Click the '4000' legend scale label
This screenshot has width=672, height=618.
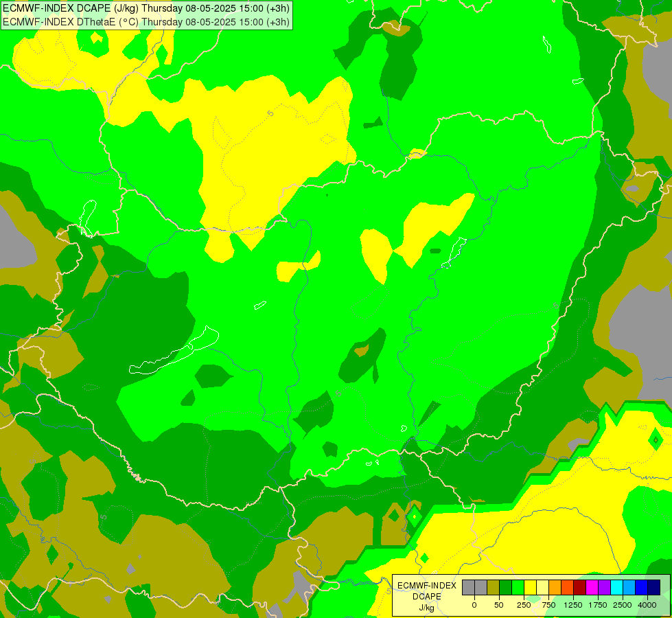click(x=647, y=605)
